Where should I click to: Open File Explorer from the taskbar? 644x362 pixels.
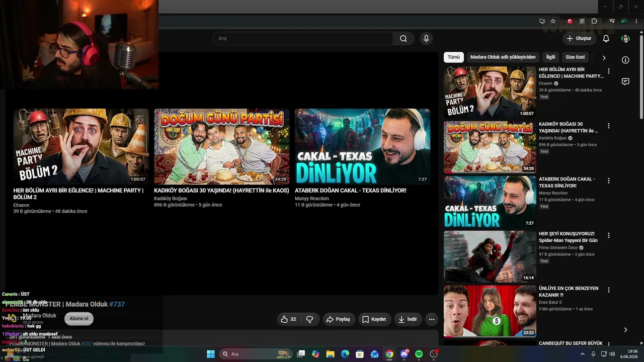[330, 354]
